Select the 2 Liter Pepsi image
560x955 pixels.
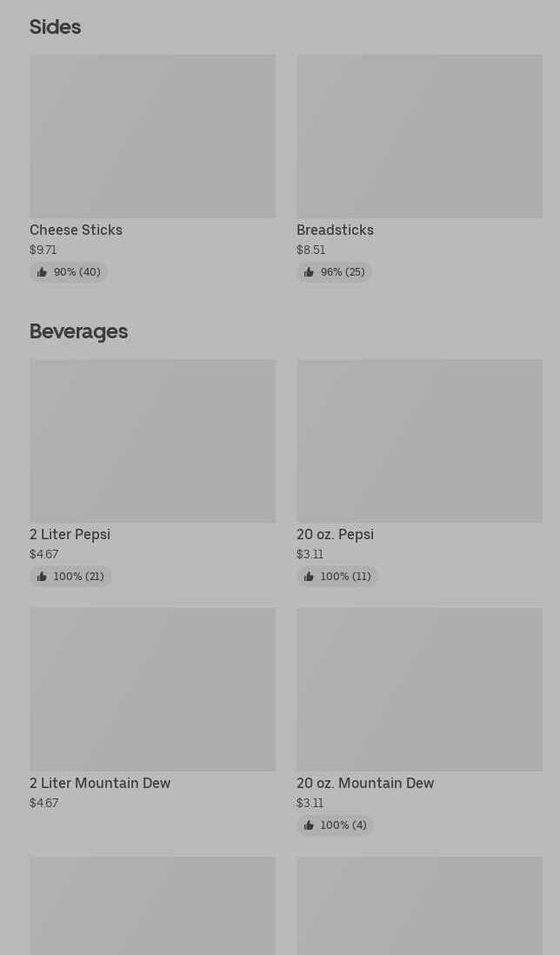pos(152,440)
